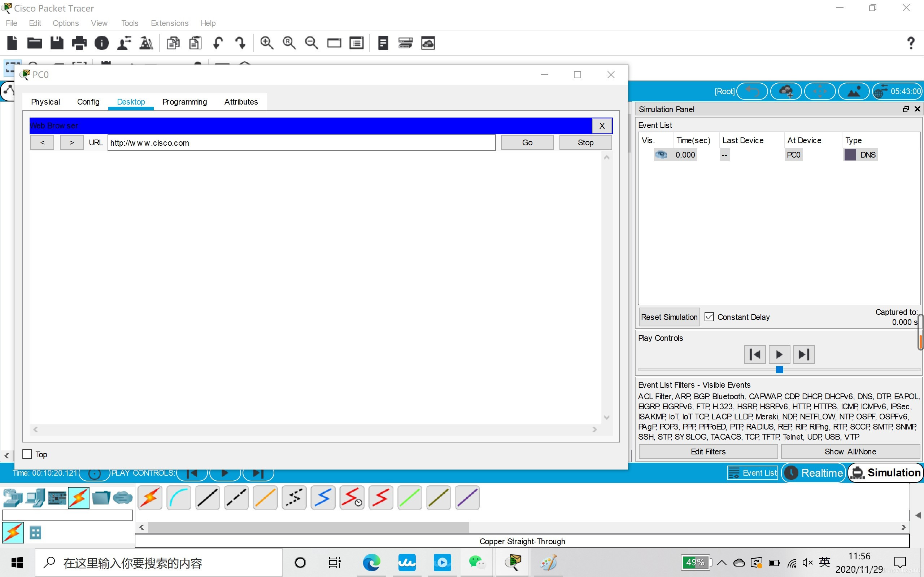Click the Reset Simulation button

669,317
